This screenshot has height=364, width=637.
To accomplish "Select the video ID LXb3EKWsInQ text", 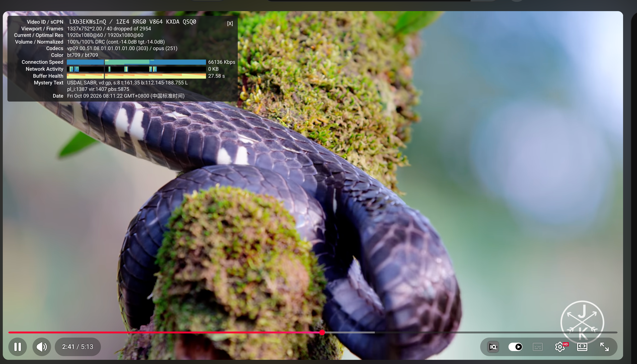I will point(87,22).
